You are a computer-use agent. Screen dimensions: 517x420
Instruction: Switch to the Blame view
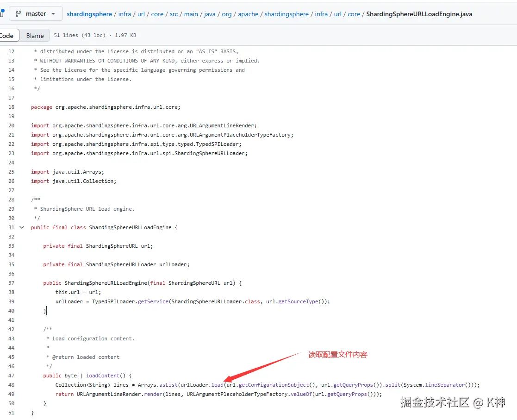coord(35,36)
